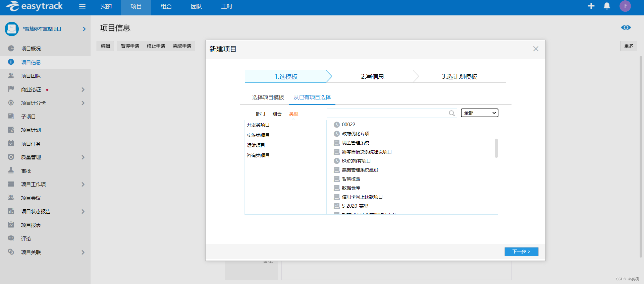Select 实施类项目 type

point(258,135)
